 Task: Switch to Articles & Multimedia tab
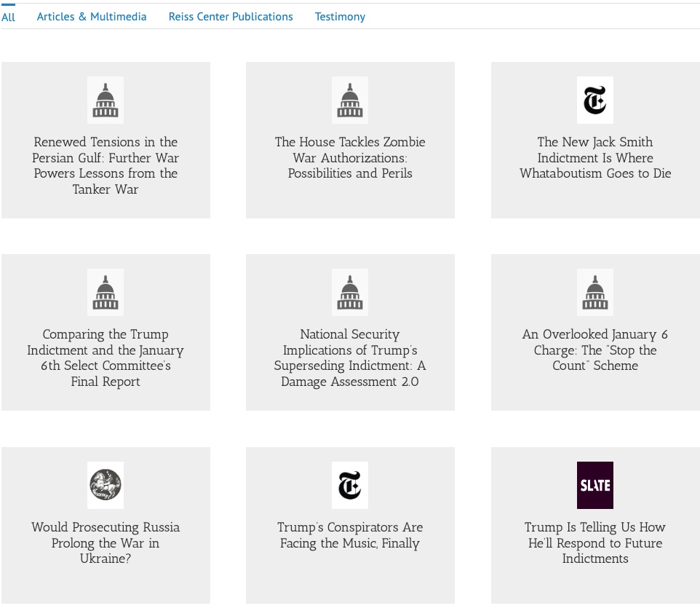click(x=92, y=17)
